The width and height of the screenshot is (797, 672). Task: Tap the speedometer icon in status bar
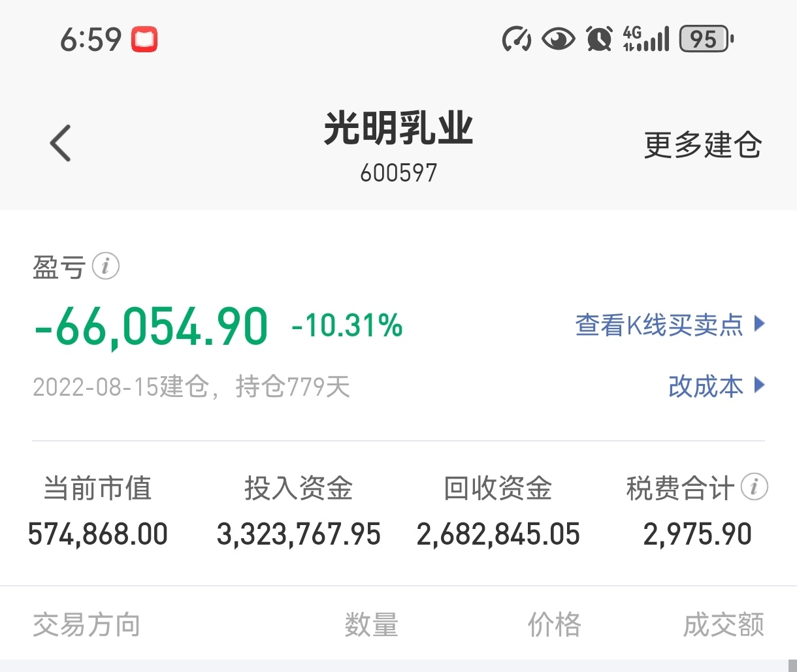point(517,39)
